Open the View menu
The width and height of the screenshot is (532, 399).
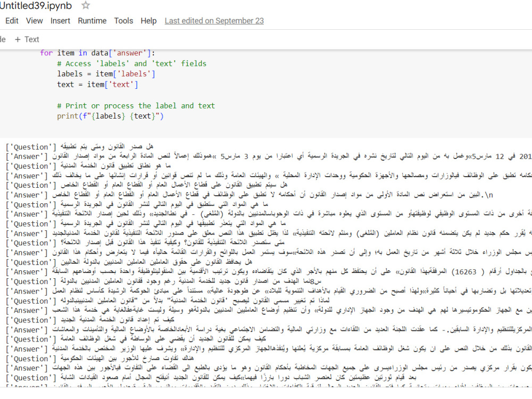click(x=34, y=21)
